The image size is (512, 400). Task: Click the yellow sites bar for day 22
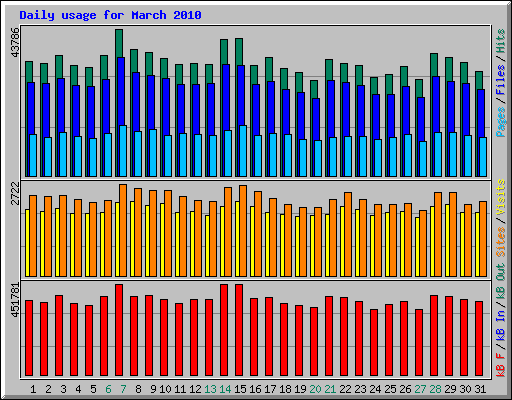point(342,241)
